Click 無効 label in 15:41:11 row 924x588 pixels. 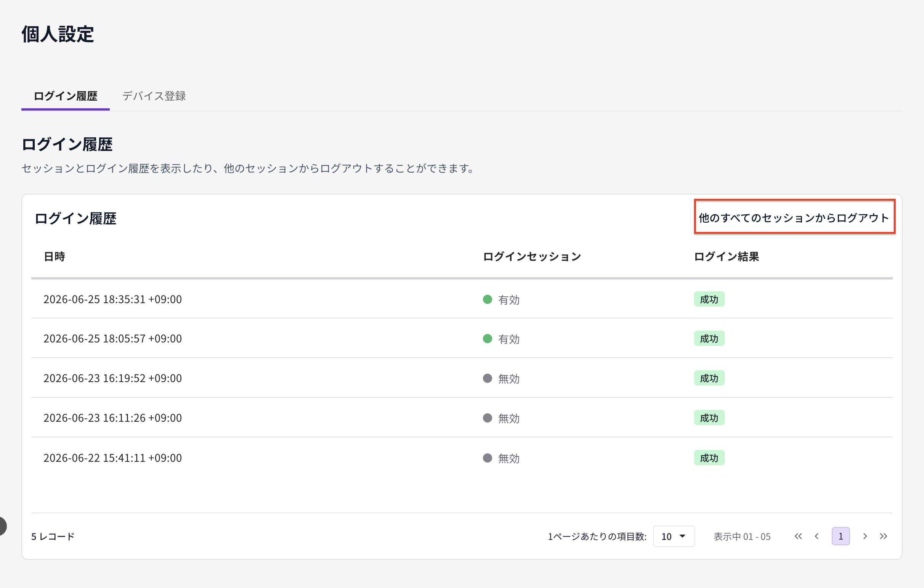point(509,458)
